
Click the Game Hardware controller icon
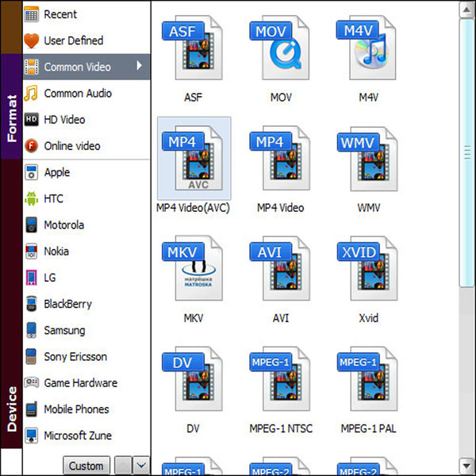(x=31, y=382)
